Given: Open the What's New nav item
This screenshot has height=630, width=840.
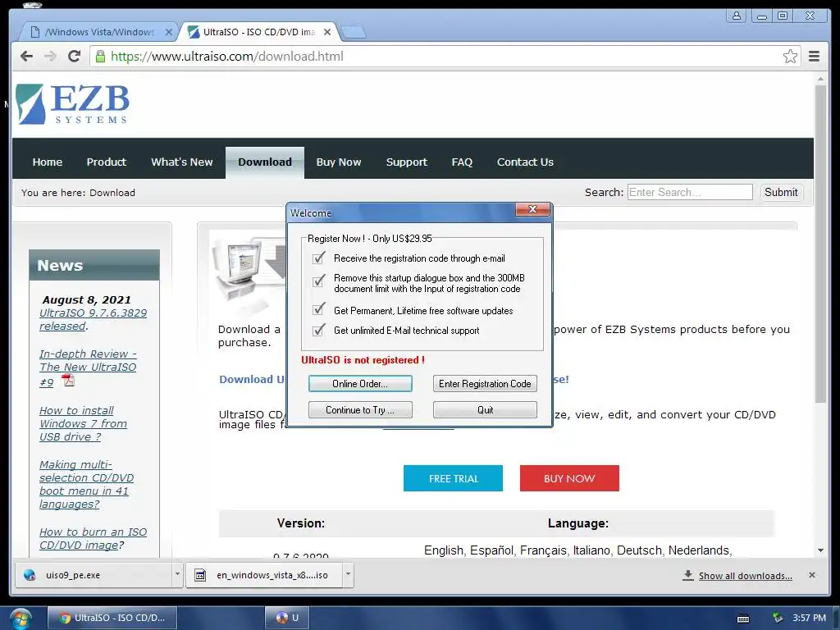Looking at the screenshot, I should [181, 162].
